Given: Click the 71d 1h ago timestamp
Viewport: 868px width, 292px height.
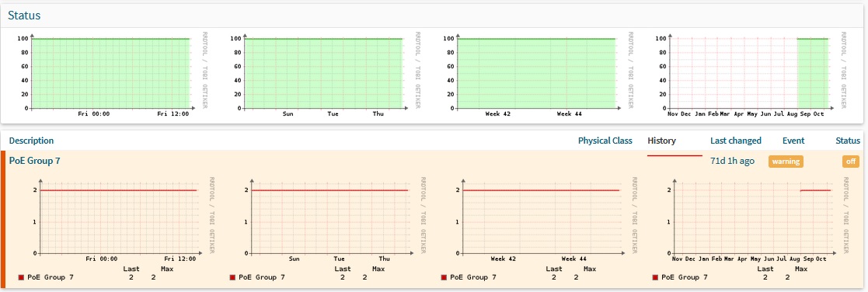Looking at the screenshot, I should pos(732,161).
